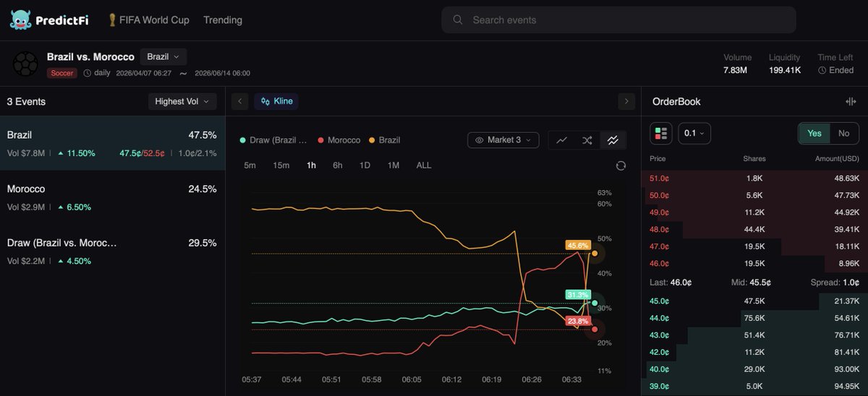This screenshot has width=868, height=396.
Task: Click the 40.0¢ bid price row
Action: tap(754, 369)
